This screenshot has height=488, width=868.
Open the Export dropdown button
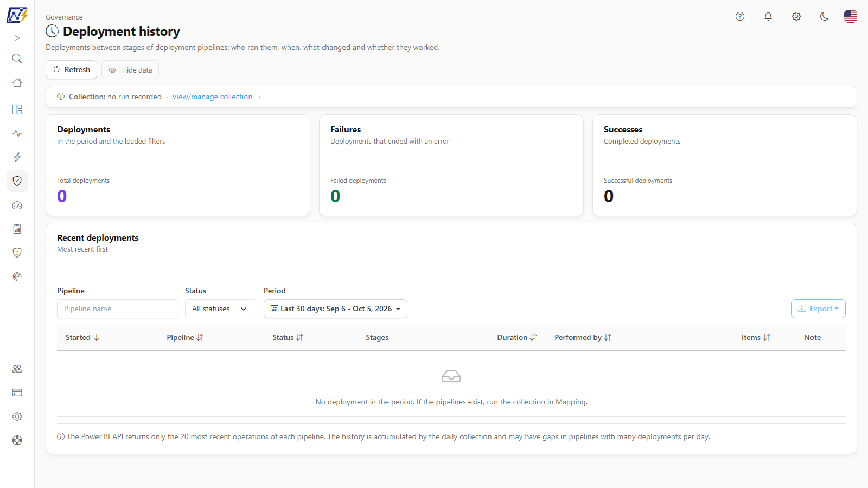coord(818,309)
